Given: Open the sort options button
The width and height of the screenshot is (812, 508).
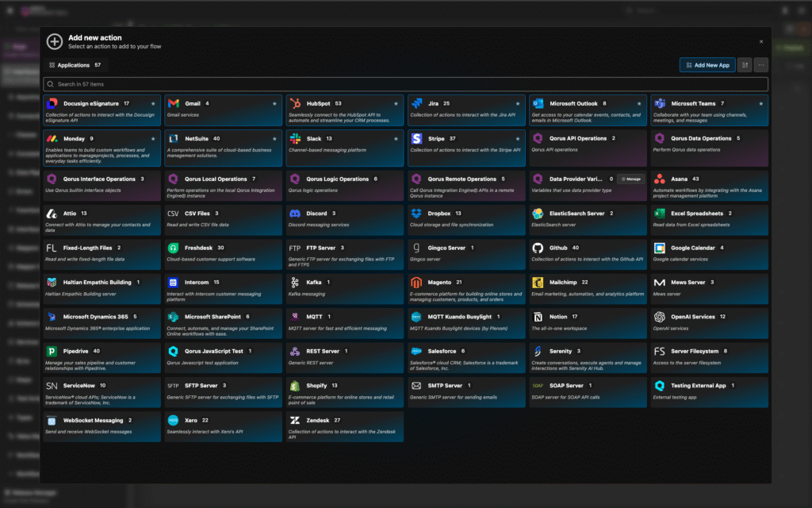Looking at the screenshot, I should (745, 65).
